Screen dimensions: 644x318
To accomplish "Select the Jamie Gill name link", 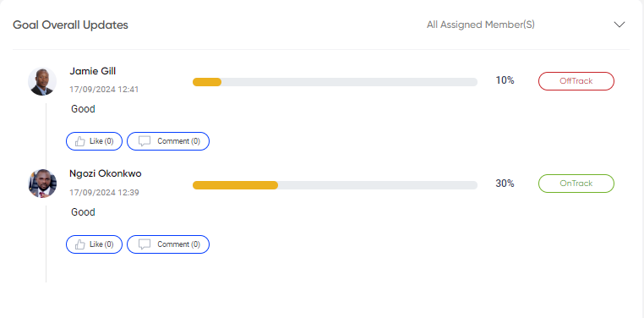I will [93, 72].
